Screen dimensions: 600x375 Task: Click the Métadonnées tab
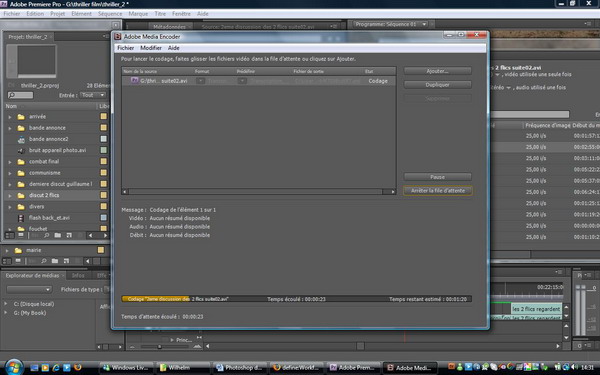click(x=169, y=27)
